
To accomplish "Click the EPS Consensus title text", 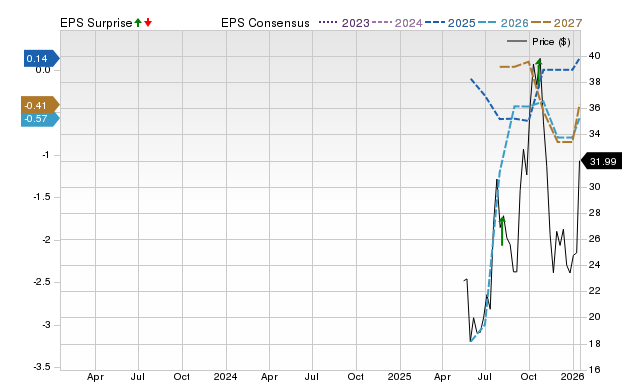I will 265,23.
